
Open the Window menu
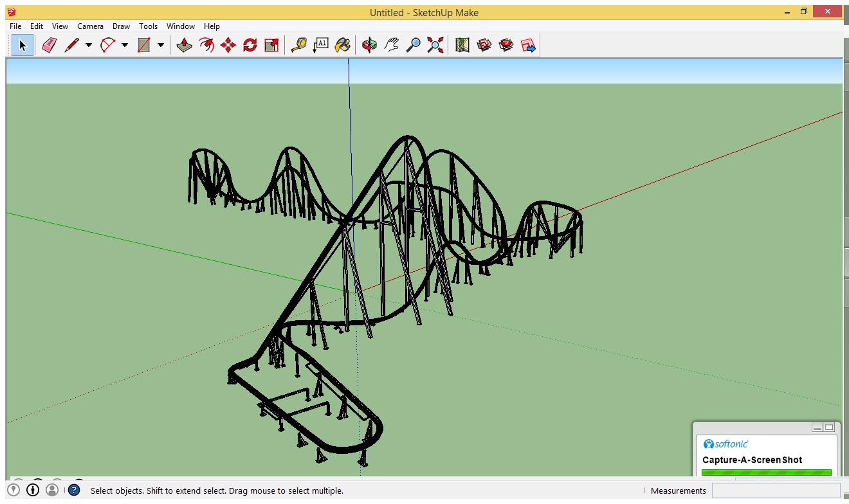tap(181, 26)
